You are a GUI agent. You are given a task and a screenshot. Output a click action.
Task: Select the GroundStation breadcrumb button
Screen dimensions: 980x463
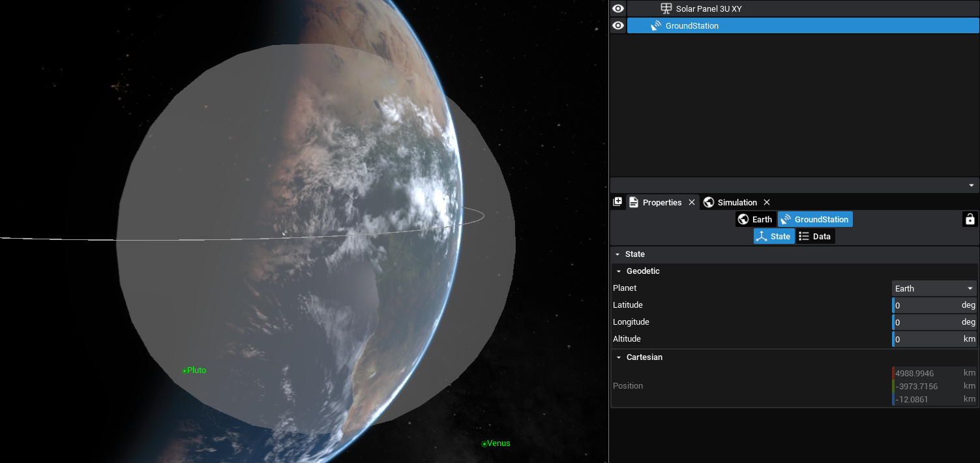click(x=814, y=219)
